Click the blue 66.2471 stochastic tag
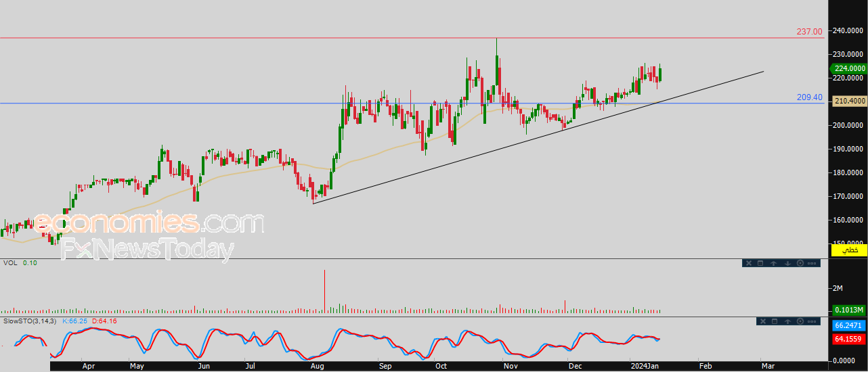Screen dimensions: 868x372 (x=849, y=326)
